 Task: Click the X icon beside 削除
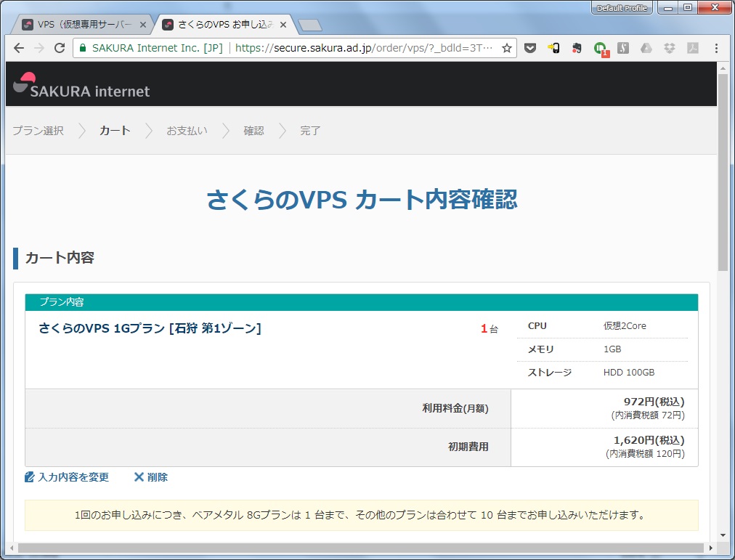click(139, 477)
